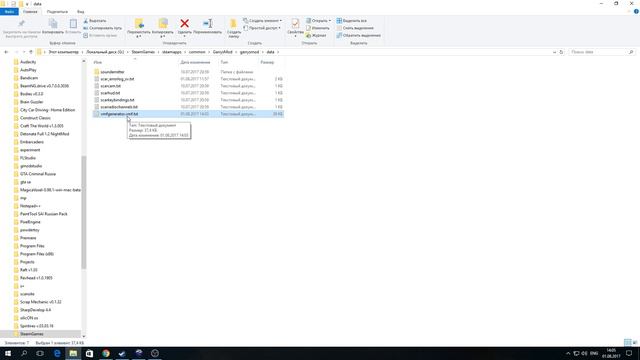Select Notepad++ folder in navigation tree

click(x=29, y=206)
